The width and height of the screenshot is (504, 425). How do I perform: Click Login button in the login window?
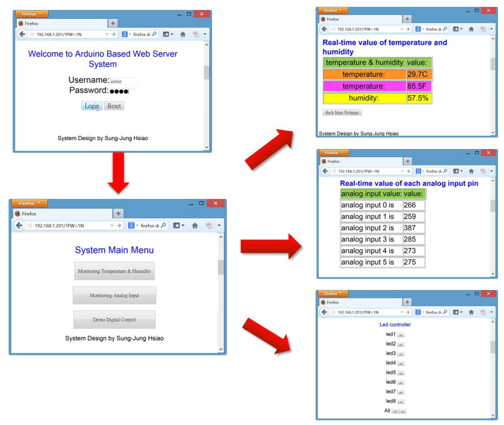pos(92,106)
